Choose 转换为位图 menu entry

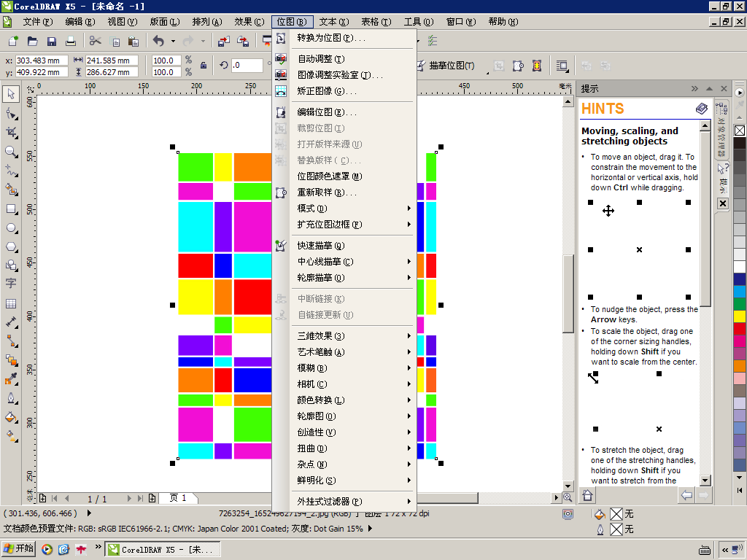[x=344, y=38]
